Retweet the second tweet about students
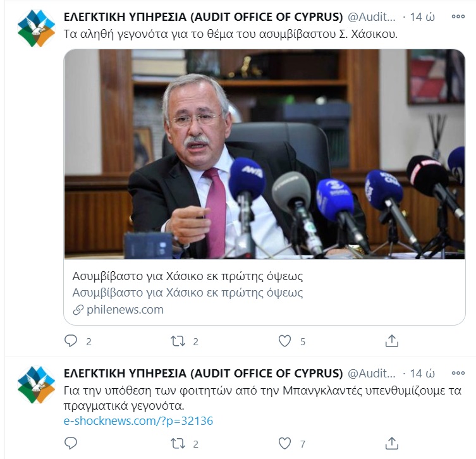 178,444
